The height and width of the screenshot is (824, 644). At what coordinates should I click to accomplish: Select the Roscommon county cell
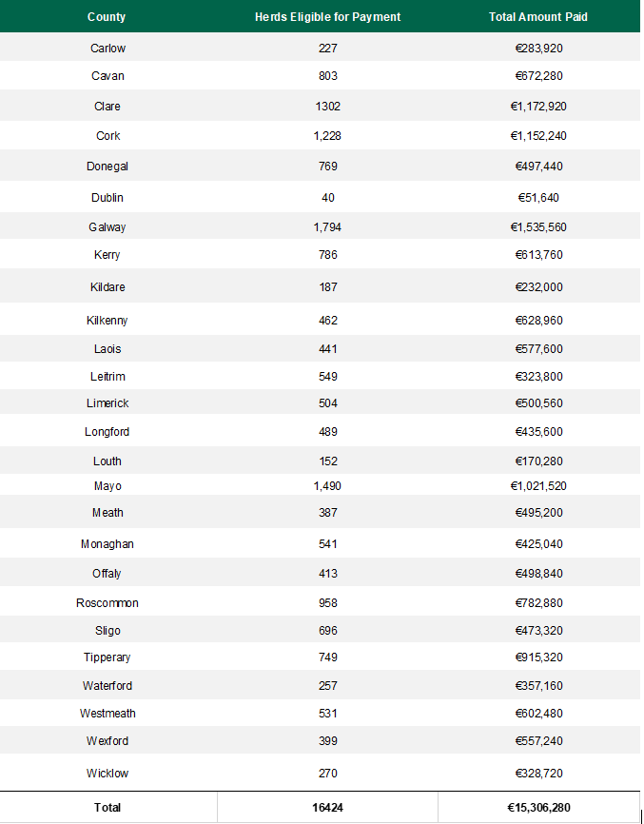point(107,603)
